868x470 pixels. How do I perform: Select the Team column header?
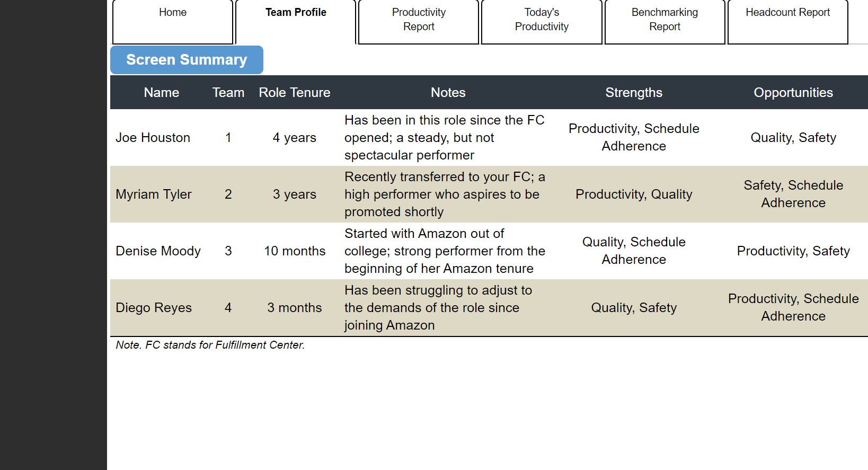pos(228,92)
